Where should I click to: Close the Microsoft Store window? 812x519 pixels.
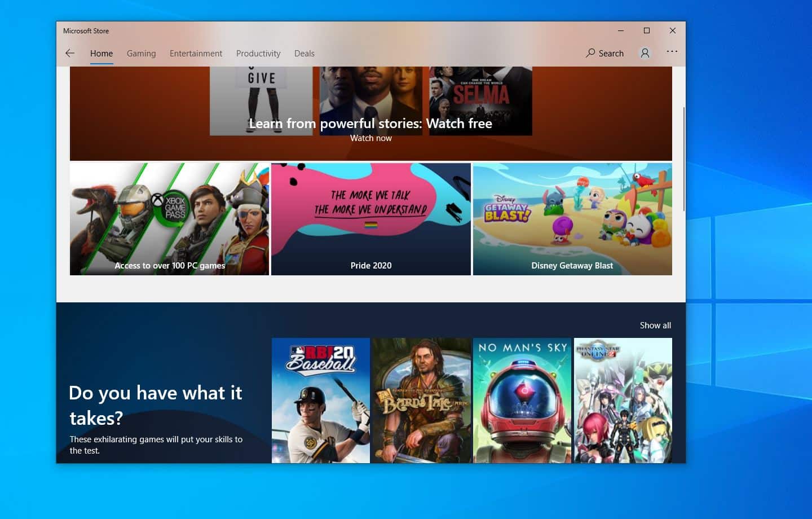(673, 30)
